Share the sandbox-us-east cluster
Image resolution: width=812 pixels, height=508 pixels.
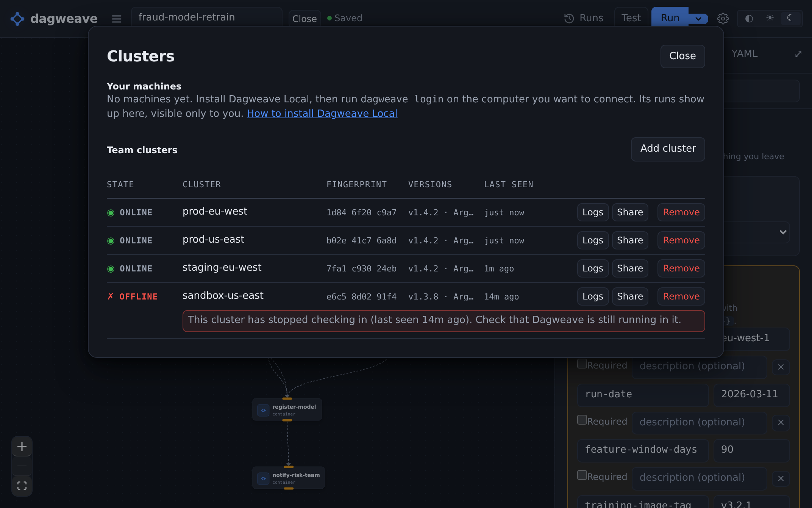tap(630, 296)
